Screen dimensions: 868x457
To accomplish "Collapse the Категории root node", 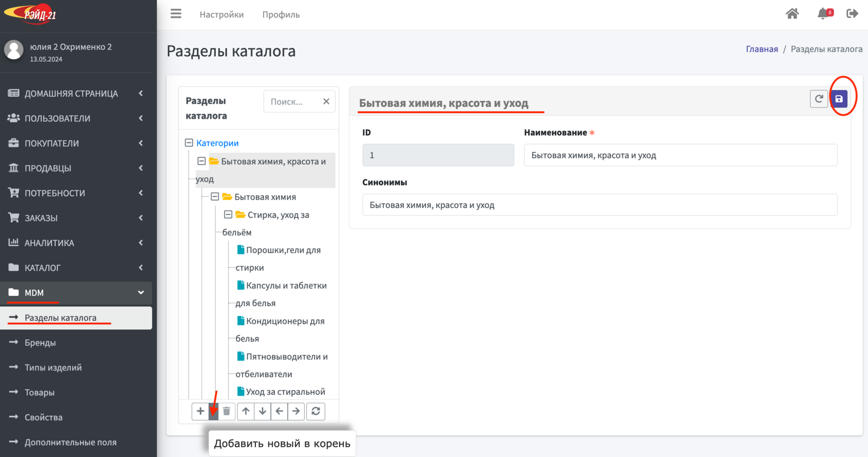I will [189, 143].
